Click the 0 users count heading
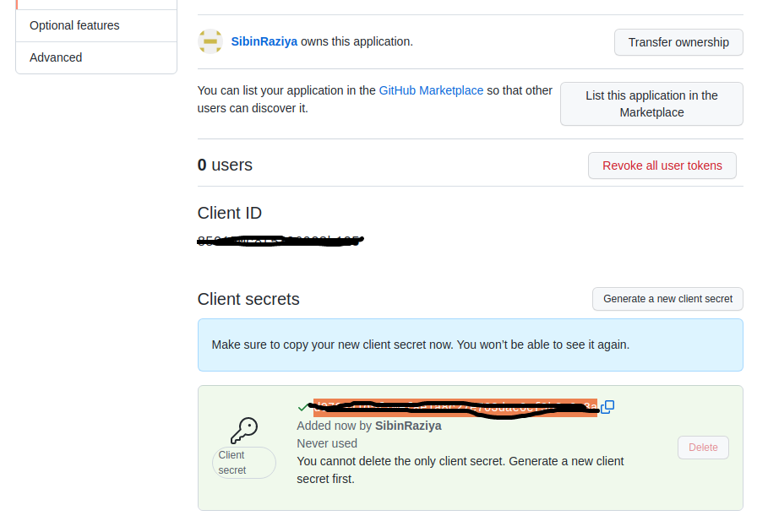The image size is (768, 532). [x=225, y=165]
